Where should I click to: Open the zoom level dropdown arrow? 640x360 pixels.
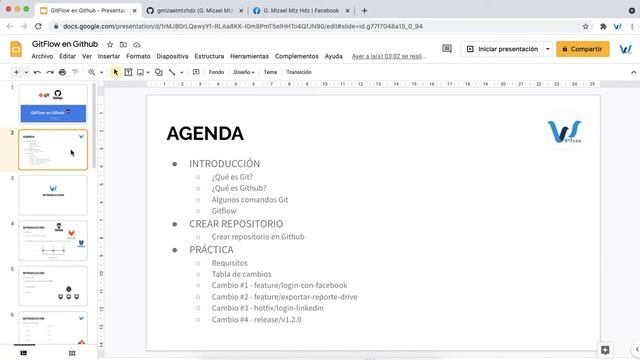101,72
